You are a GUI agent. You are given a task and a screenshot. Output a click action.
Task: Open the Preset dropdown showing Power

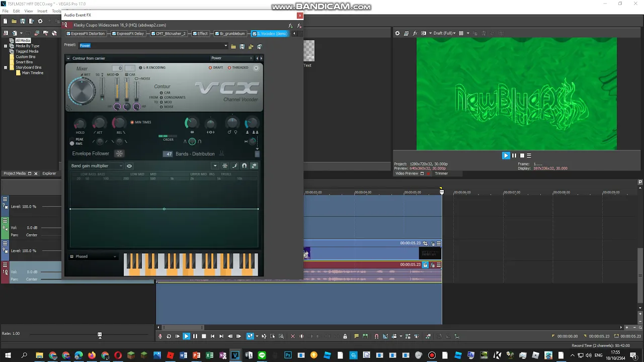coord(226,46)
